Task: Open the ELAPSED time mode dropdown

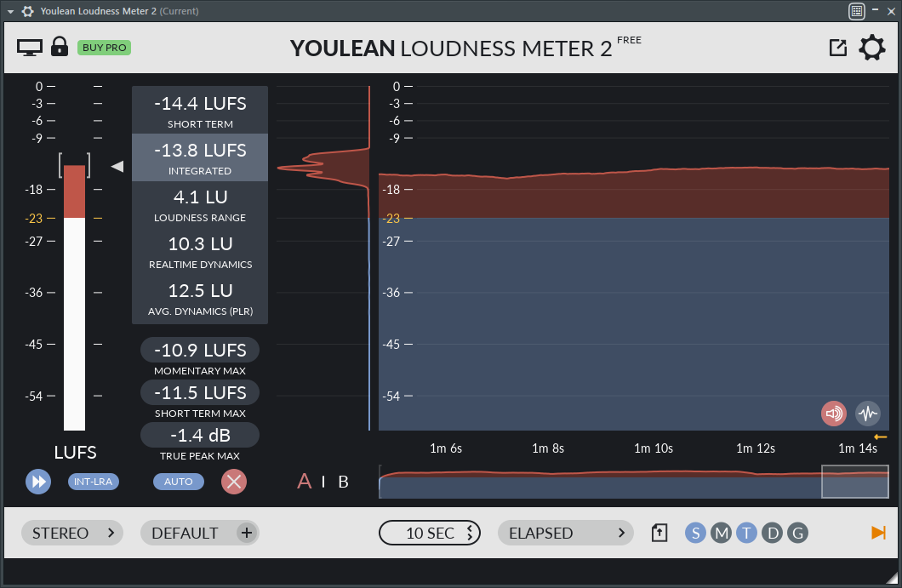Action: [x=566, y=533]
